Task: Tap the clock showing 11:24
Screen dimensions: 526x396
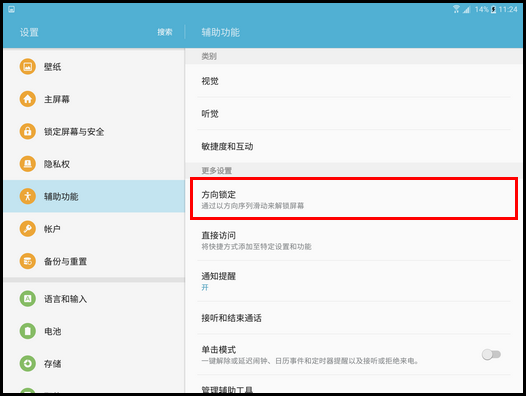Action: coord(508,9)
